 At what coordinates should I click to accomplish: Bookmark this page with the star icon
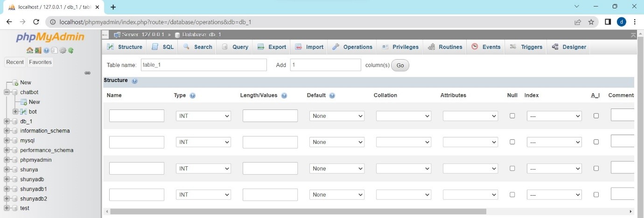tap(591, 22)
